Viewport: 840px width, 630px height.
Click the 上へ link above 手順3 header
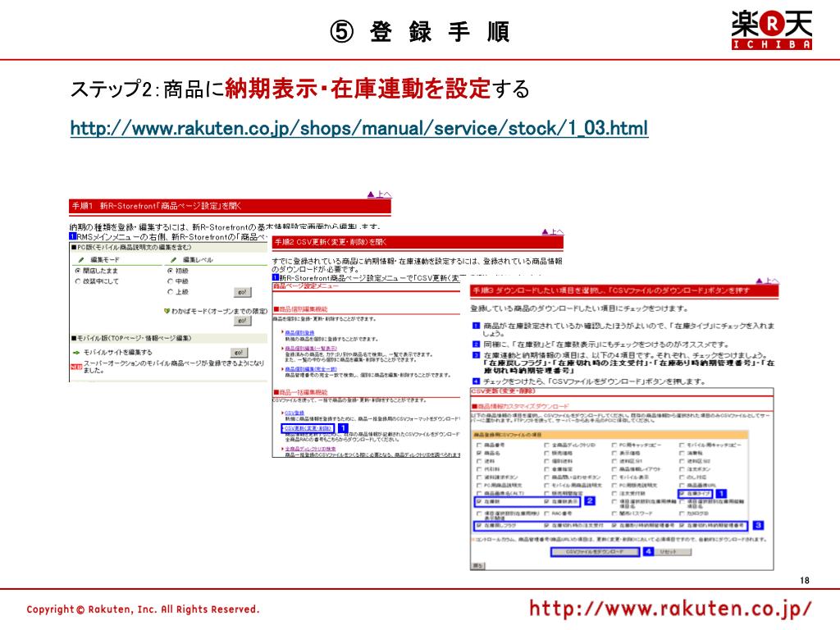767,281
